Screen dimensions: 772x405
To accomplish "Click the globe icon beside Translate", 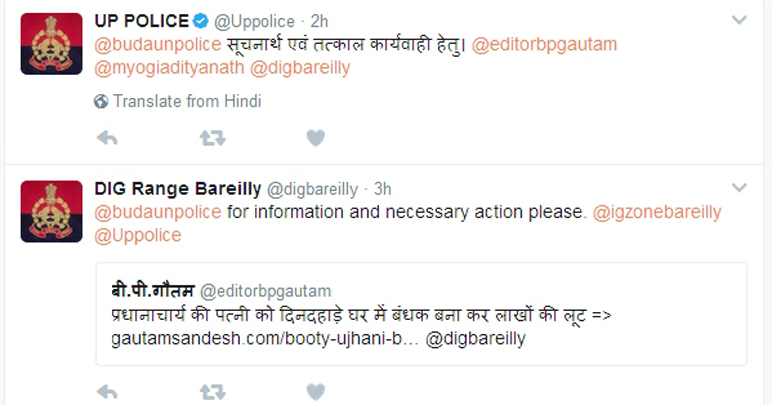I will pos(101,101).
